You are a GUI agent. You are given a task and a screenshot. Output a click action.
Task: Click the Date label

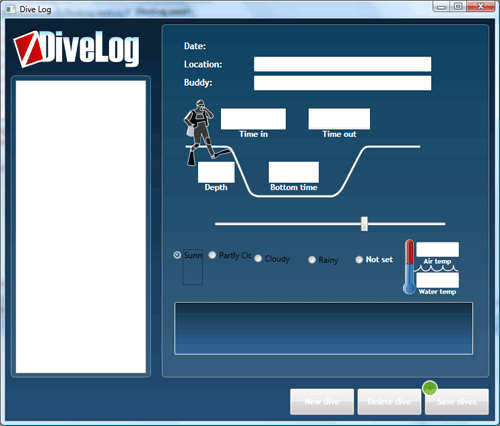click(195, 46)
